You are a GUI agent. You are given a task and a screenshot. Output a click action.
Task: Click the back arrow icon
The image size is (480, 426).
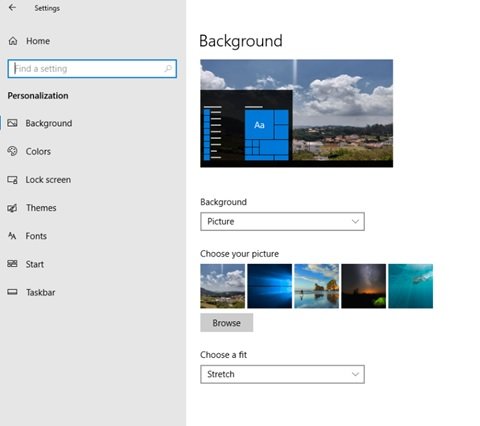tap(12, 7)
